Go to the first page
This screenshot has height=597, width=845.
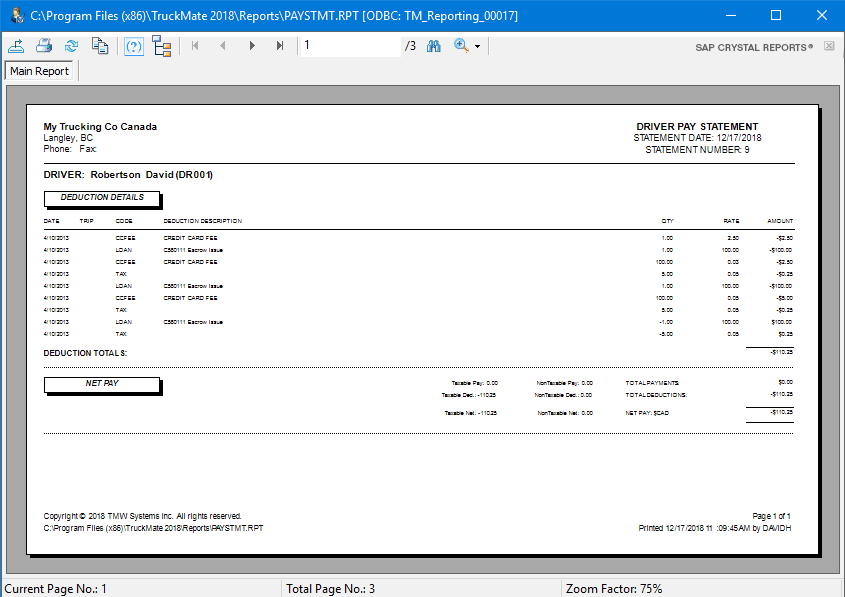coord(195,46)
